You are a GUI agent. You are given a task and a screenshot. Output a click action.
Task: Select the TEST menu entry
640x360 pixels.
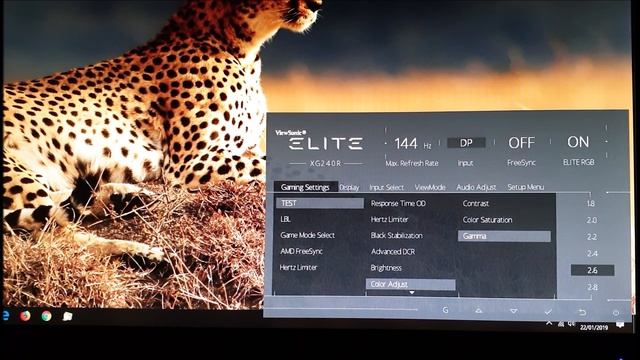click(320, 203)
